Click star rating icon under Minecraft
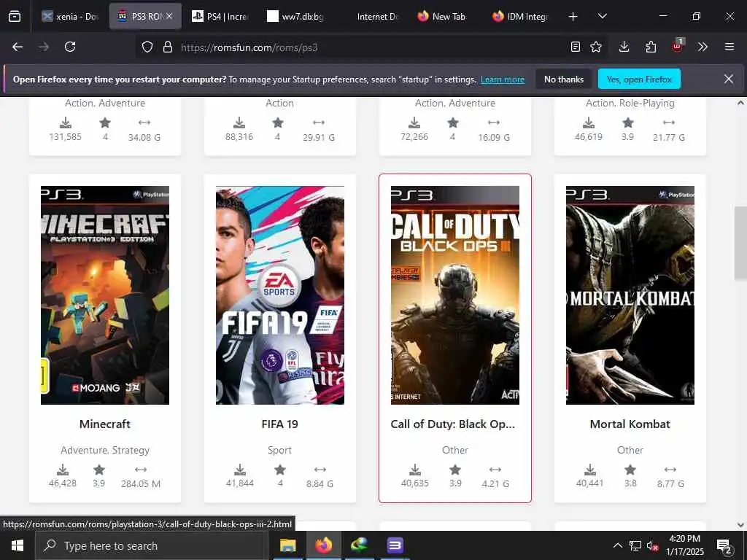 99,470
